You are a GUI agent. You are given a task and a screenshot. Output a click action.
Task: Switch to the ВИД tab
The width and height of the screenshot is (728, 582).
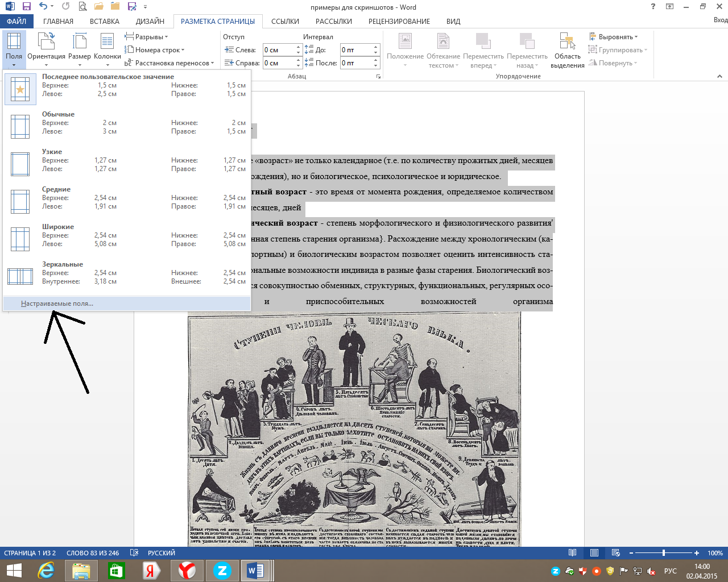(453, 21)
